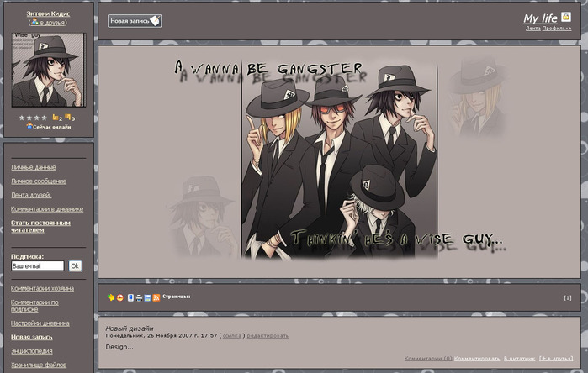Click the profile avatar picture
588x373 pixels.
pyautogui.click(x=49, y=70)
